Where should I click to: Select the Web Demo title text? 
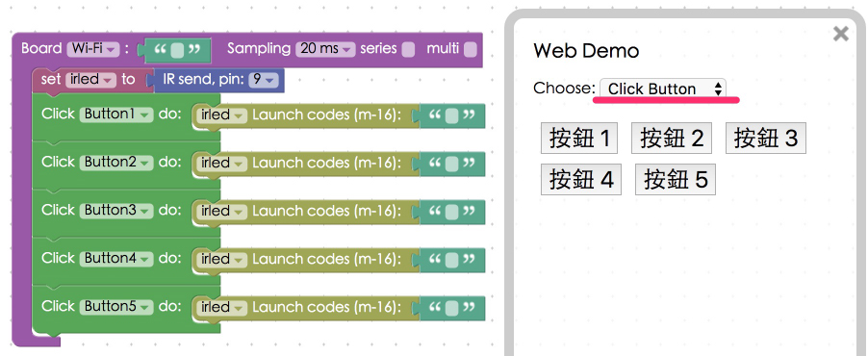coord(586,51)
